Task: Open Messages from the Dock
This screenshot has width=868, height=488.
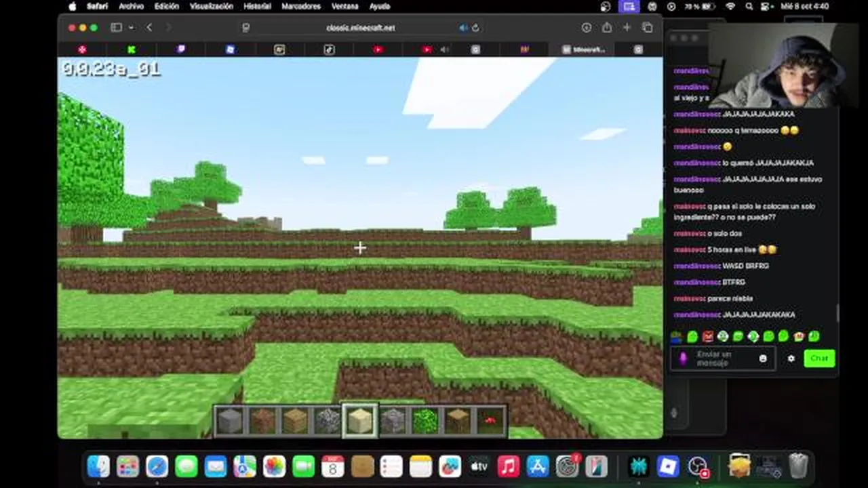Action: tap(186, 466)
